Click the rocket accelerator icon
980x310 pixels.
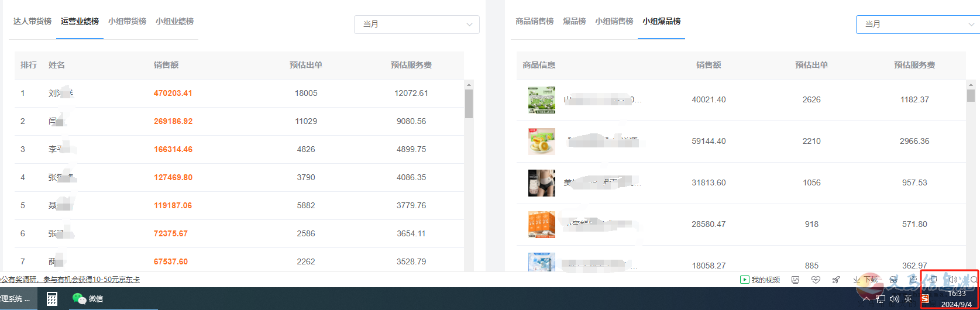pos(836,280)
